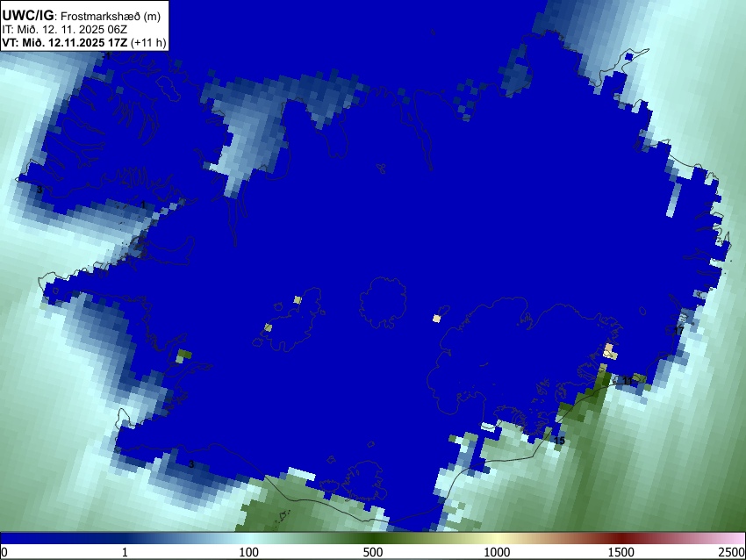Click the '15' value on the southeast coast
746x560 pixels.
pyautogui.click(x=560, y=441)
